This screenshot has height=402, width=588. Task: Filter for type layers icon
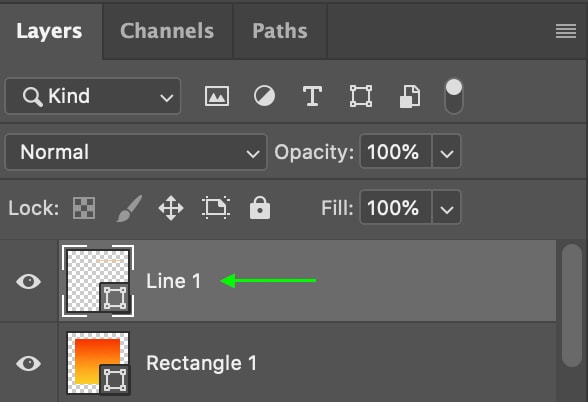[312, 96]
